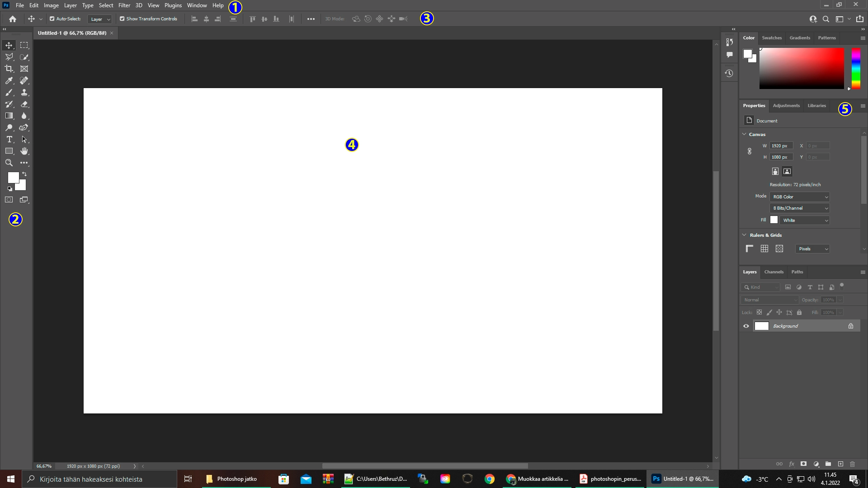
Task: Select the Hand tool
Action: 24,151
